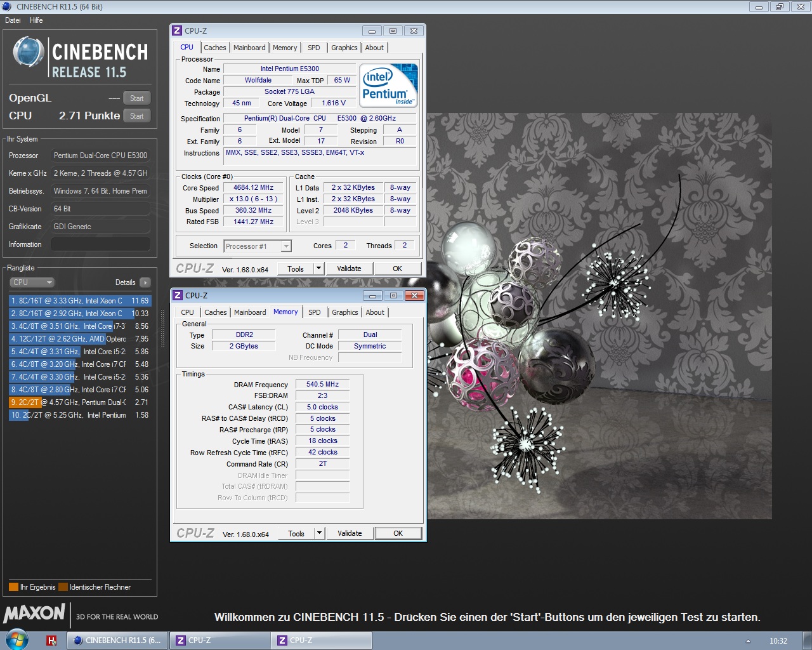Switch to Mainboard tab in top CPU-Z
This screenshot has width=812, height=650.
click(249, 48)
